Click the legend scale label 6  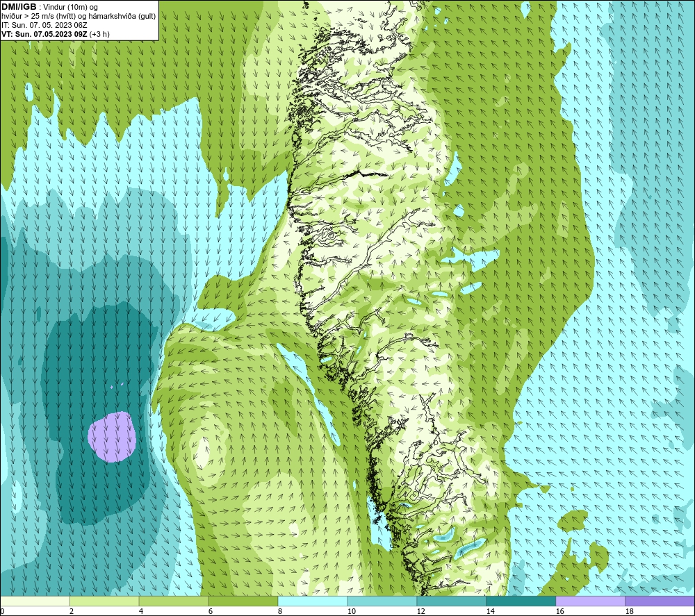(x=211, y=612)
